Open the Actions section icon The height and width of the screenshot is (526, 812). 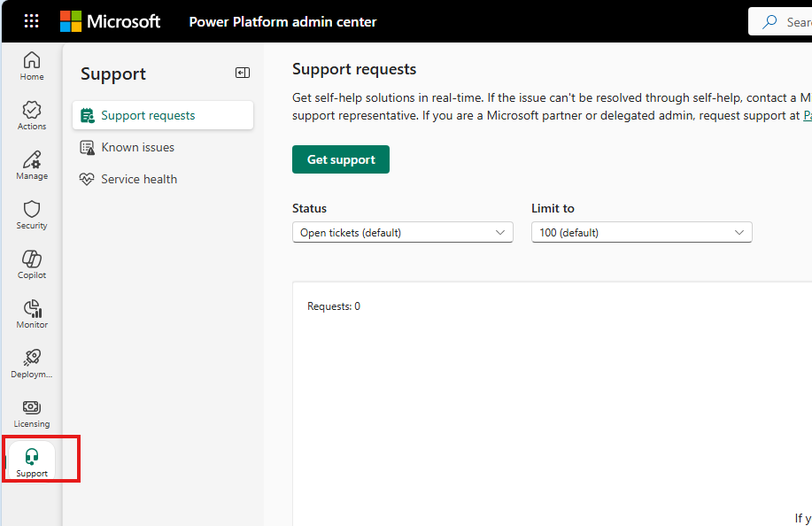pyautogui.click(x=32, y=115)
